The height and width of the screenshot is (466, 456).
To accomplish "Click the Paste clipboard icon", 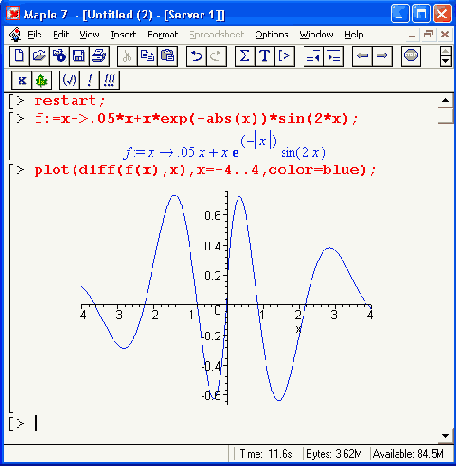I will point(167,56).
